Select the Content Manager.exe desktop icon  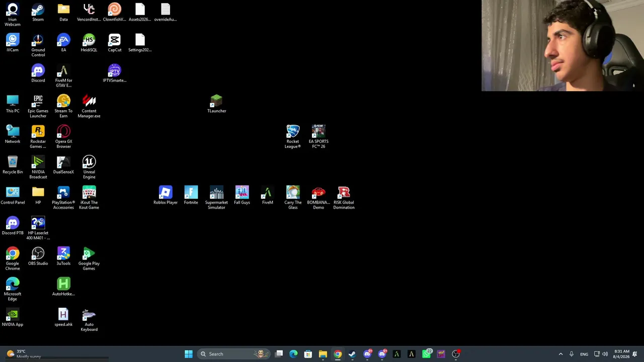pyautogui.click(x=89, y=107)
